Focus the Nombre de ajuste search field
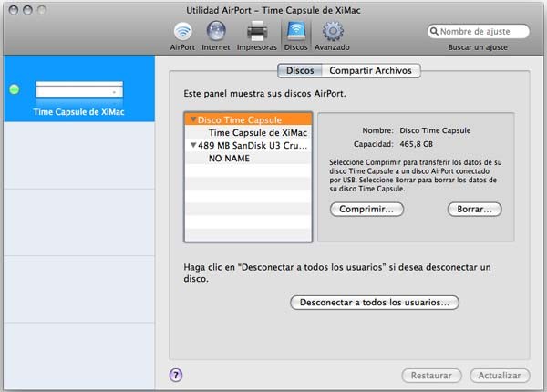The image size is (547, 392). 479,31
